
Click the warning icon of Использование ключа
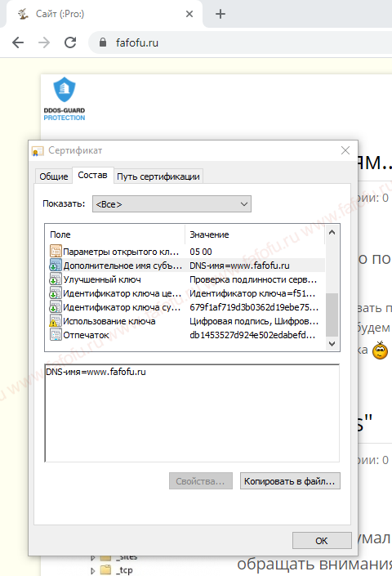click(56, 321)
